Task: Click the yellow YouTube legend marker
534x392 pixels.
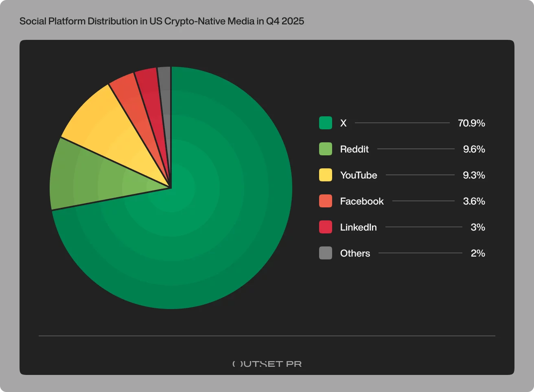Action: pos(325,175)
